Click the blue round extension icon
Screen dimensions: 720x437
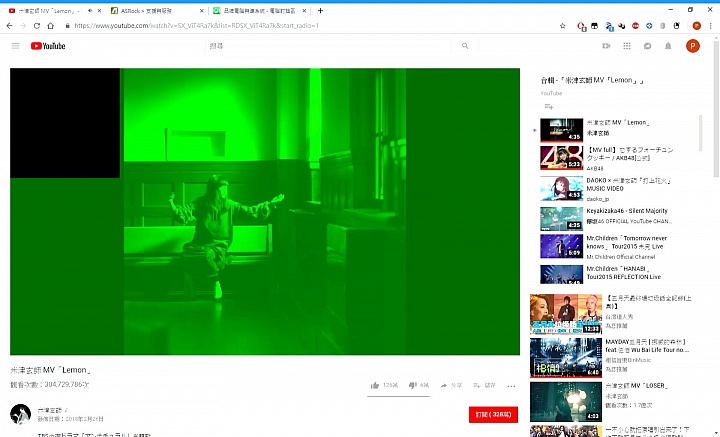[649, 26]
